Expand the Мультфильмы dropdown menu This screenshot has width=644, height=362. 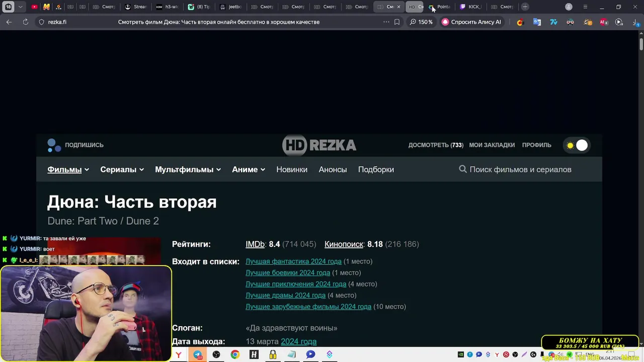(x=188, y=170)
